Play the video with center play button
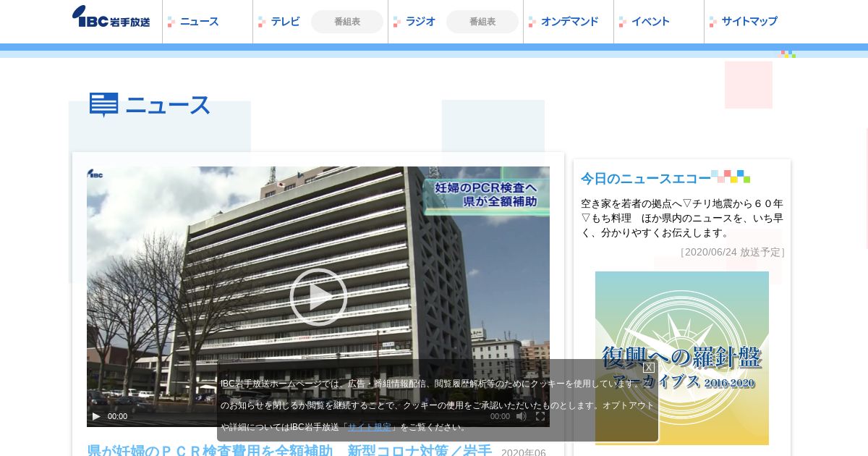The image size is (868, 456). [x=318, y=297]
